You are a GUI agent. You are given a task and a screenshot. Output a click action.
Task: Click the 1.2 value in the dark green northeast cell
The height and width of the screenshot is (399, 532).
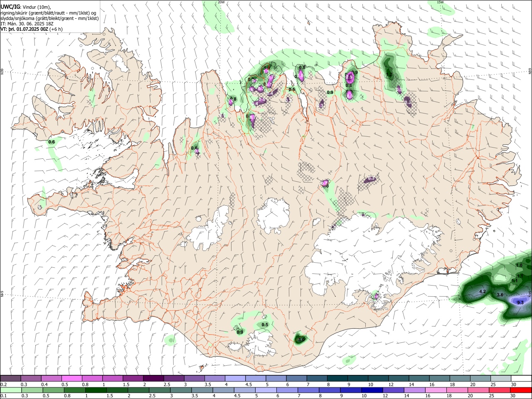(x=389, y=74)
